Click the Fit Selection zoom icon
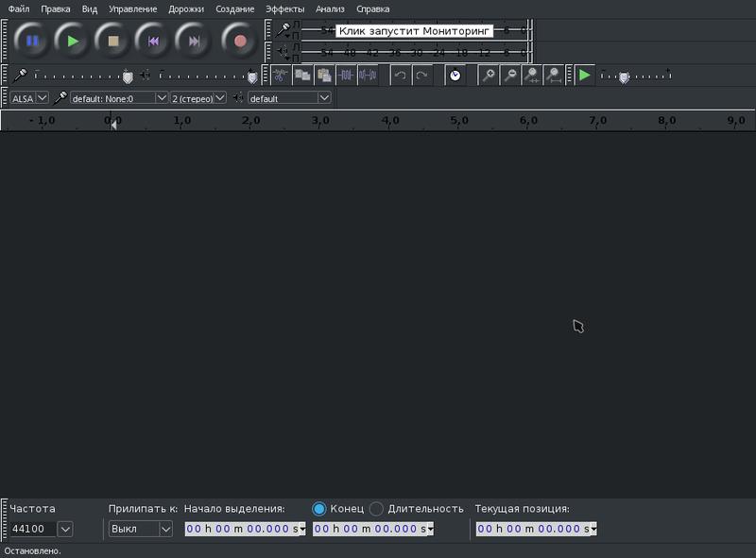Screen dimensions: 756x558 (532, 76)
